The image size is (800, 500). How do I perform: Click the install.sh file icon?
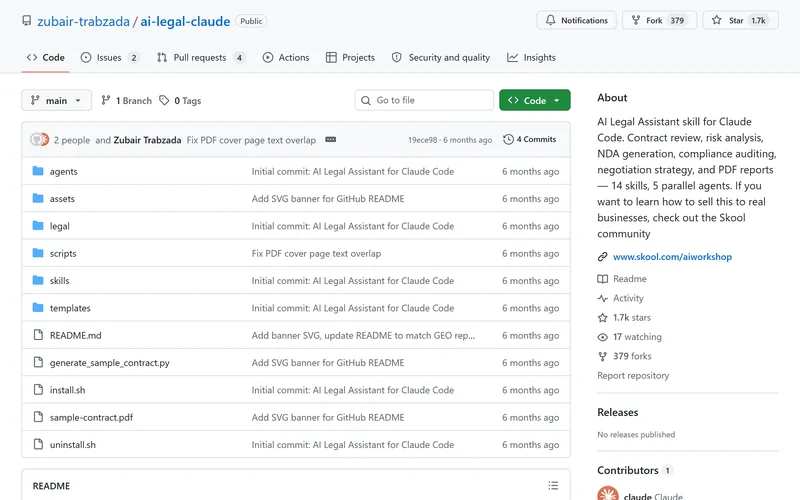coord(38,389)
